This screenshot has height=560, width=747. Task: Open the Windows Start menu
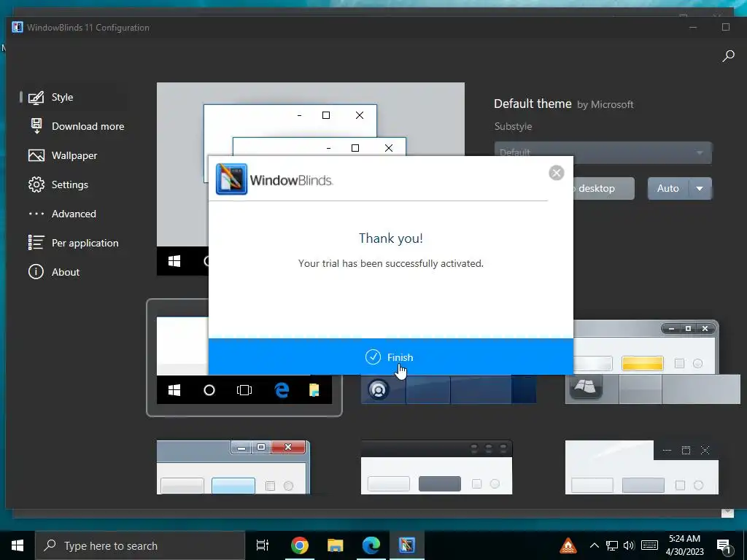click(x=18, y=545)
